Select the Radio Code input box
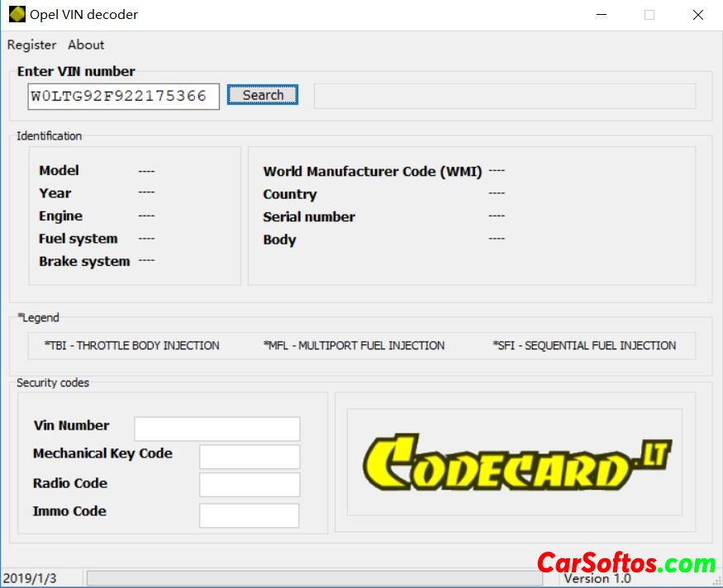The height and width of the screenshot is (588, 723). click(x=249, y=485)
